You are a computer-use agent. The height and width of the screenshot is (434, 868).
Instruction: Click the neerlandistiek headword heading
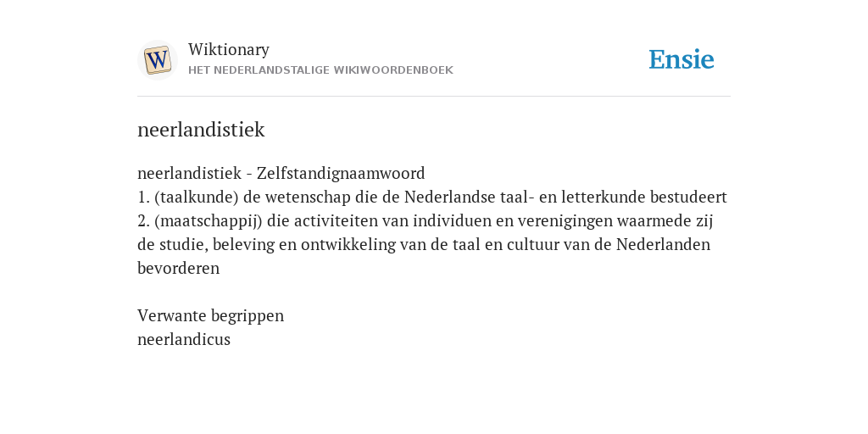pyautogui.click(x=201, y=130)
